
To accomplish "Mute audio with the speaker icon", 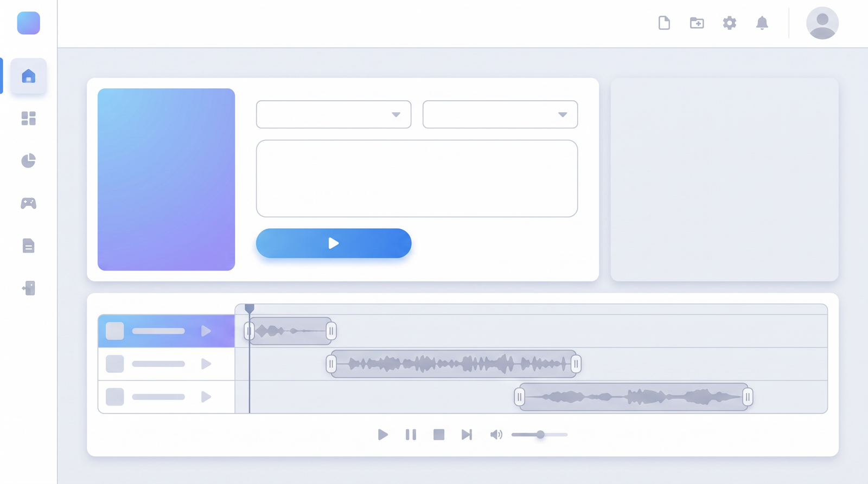I will point(496,435).
